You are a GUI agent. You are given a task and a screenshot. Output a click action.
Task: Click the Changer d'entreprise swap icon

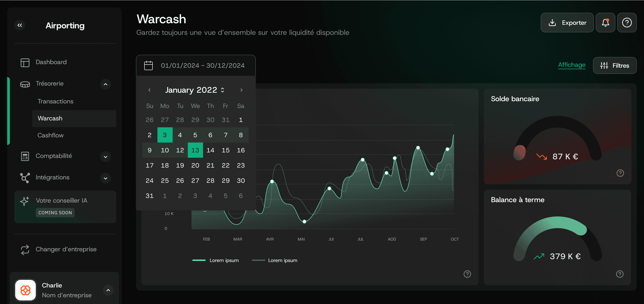pos(25,249)
